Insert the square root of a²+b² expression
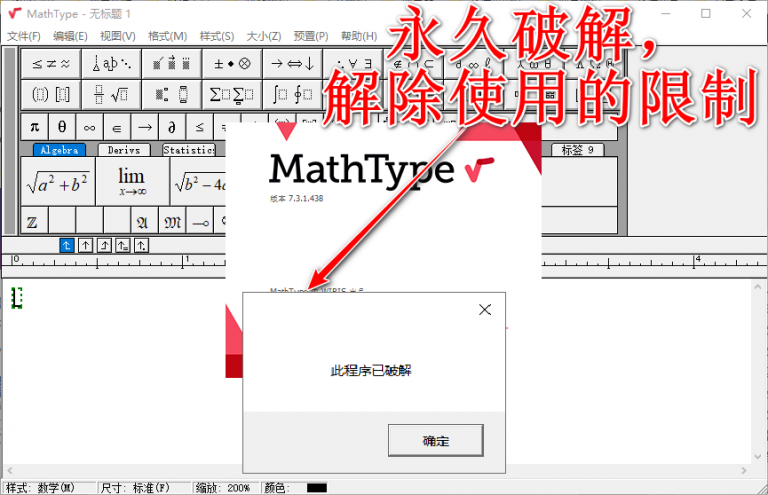This screenshot has width=768, height=495. pyautogui.click(x=58, y=182)
